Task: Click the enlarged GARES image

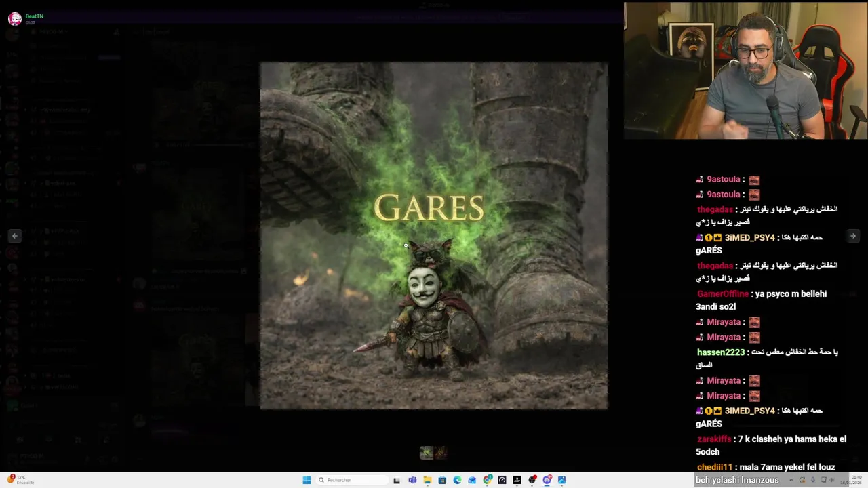Action: click(434, 236)
